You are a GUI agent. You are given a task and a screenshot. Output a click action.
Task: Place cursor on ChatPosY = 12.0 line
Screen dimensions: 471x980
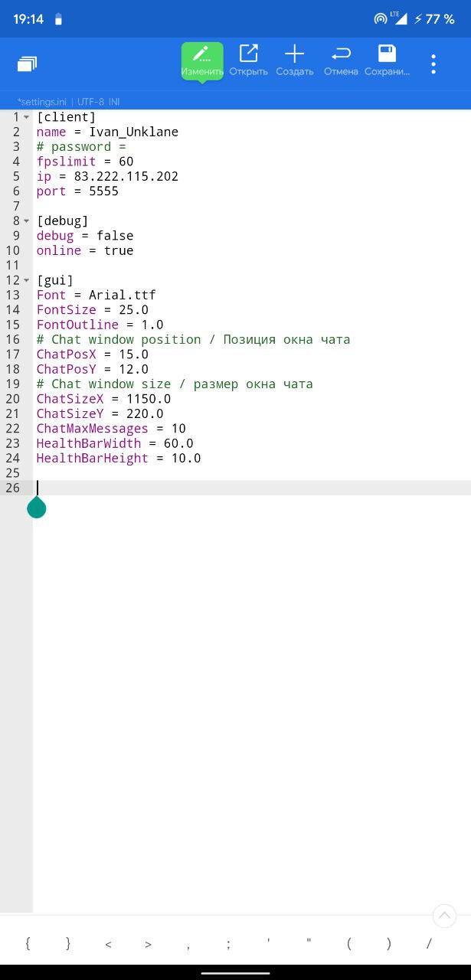93,369
